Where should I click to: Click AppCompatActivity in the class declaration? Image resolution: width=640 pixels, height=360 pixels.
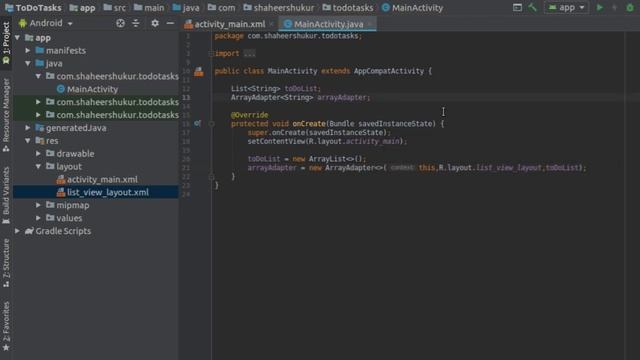(x=389, y=71)
